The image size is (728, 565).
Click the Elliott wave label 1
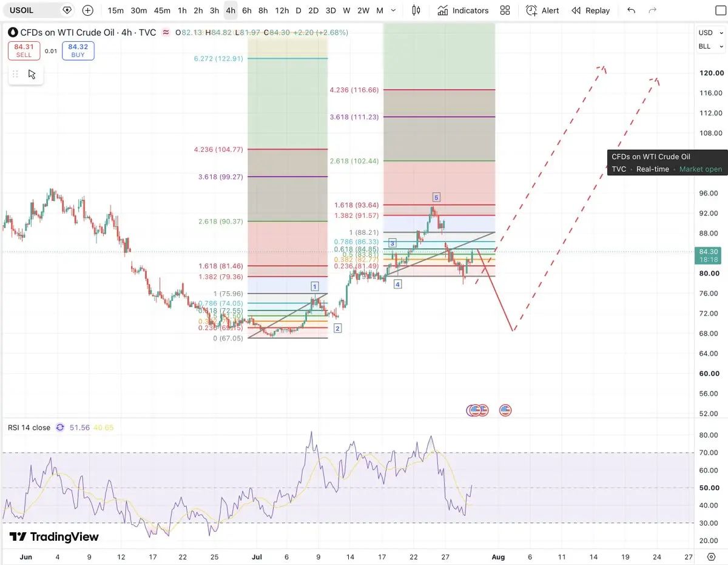point(315,286)
